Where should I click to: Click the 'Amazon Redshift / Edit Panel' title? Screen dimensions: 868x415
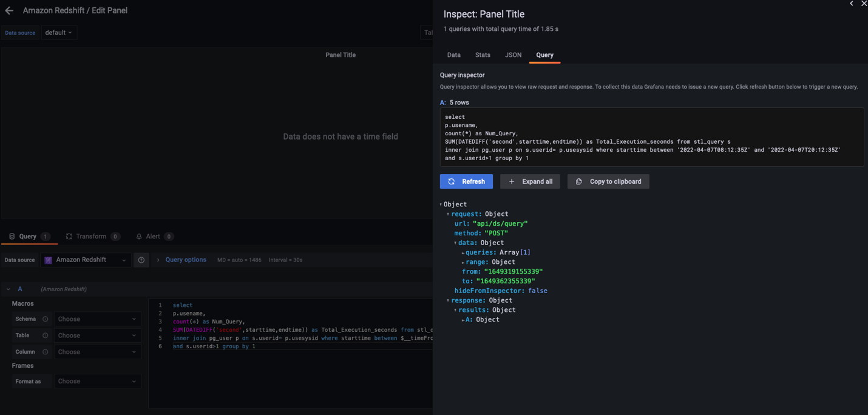75,10
